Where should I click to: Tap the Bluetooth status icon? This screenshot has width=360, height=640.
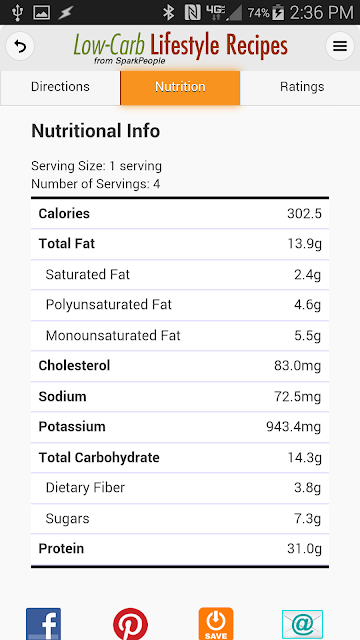click(168, 13)
